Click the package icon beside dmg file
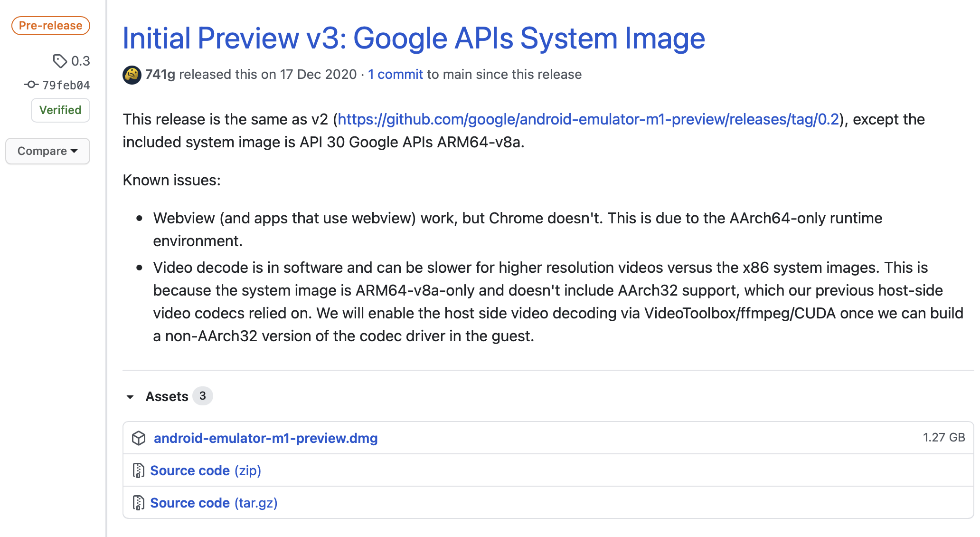 pos(139,438)
